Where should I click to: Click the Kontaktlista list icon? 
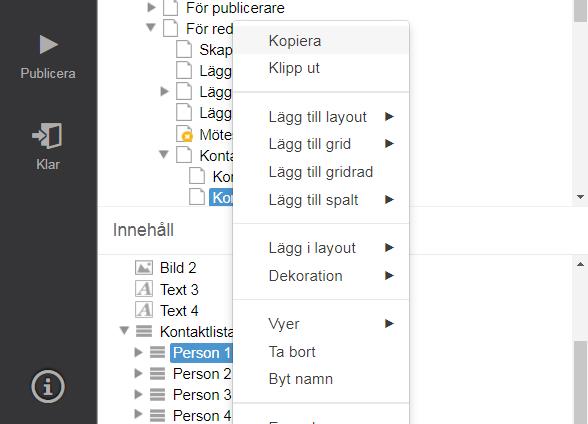click(144, 331)
